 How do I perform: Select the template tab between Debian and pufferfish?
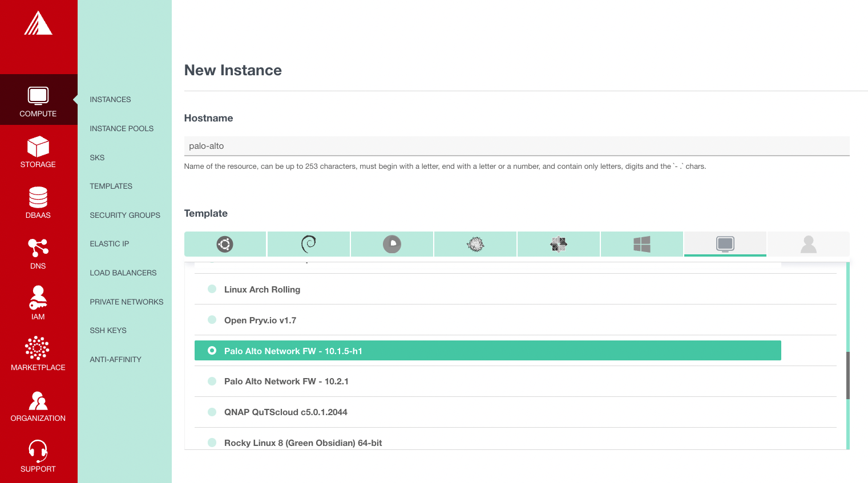[391, 244]
